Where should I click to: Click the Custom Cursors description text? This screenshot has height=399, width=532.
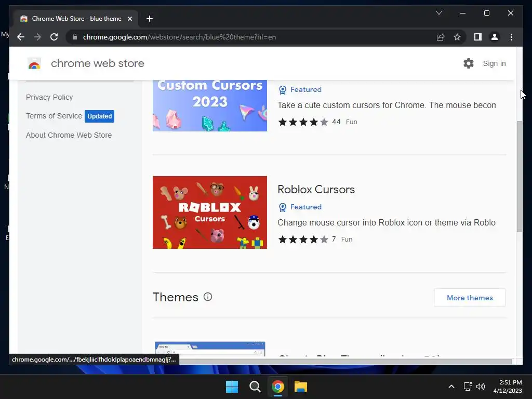(387, 105)
